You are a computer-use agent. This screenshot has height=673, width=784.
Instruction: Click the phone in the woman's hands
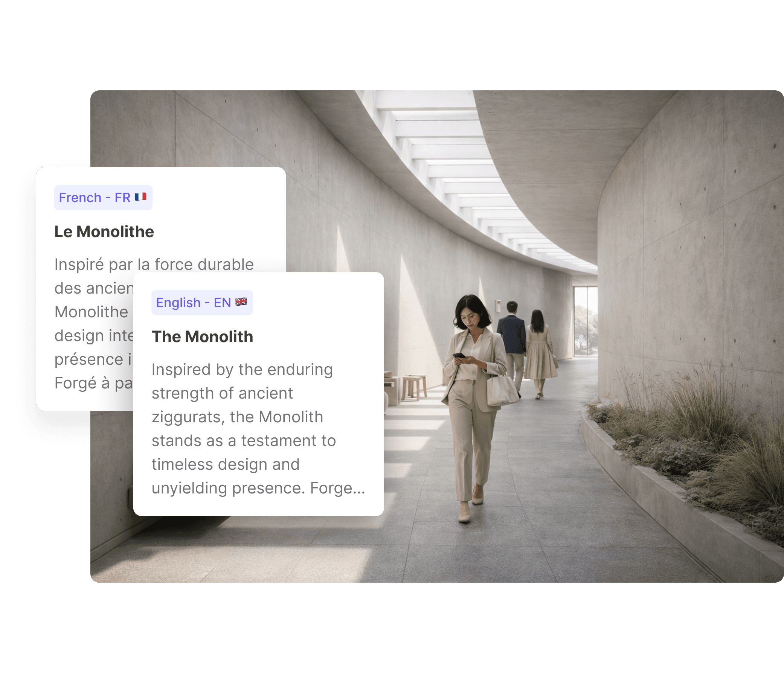coord(459,356)
